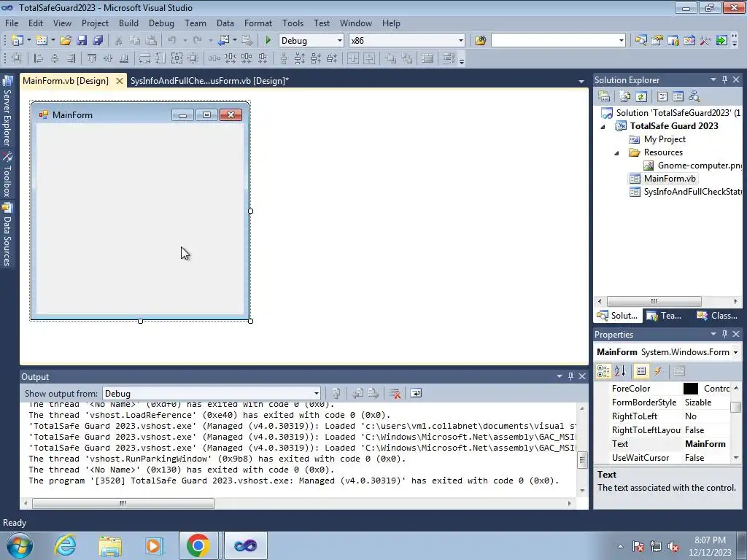Open Google Chrome from the taskbar
The width and height of the screenshot is (747, 560).
pos(198,545)
